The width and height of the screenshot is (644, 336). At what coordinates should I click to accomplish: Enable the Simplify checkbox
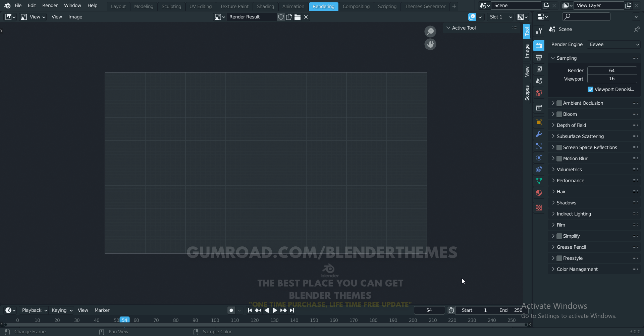tap(559, 236)
